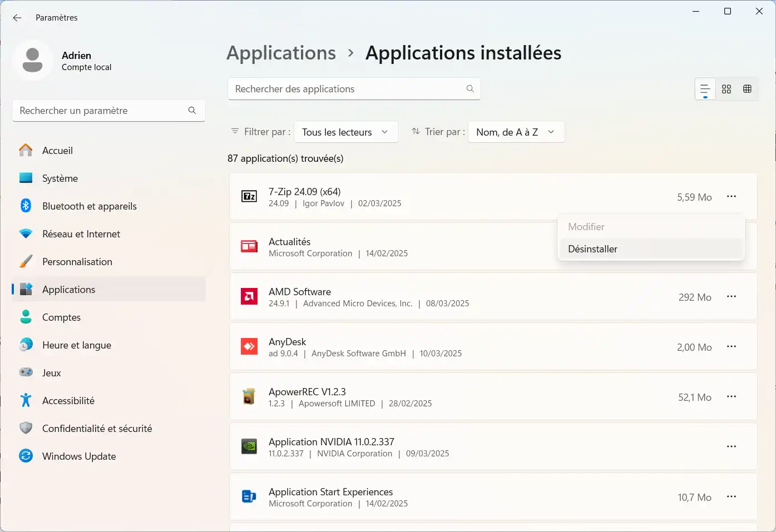Click the 5,59 Mo size value
Viewport: 776px width, 532px height.
[x=694, y=197]
